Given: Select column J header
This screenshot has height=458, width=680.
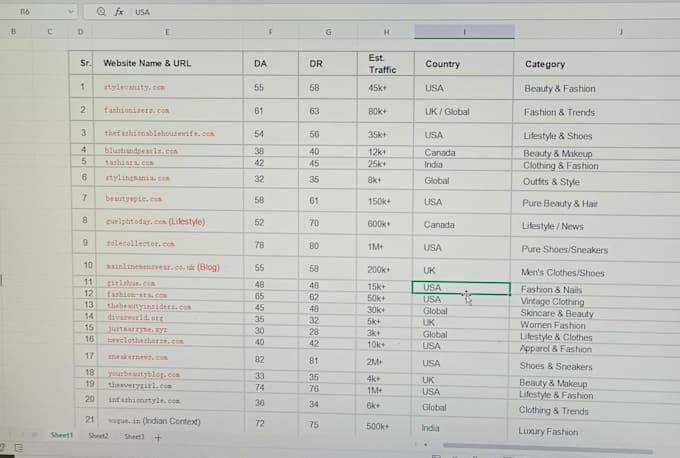Looking at the screenshot, I should (x=621, y=32).
